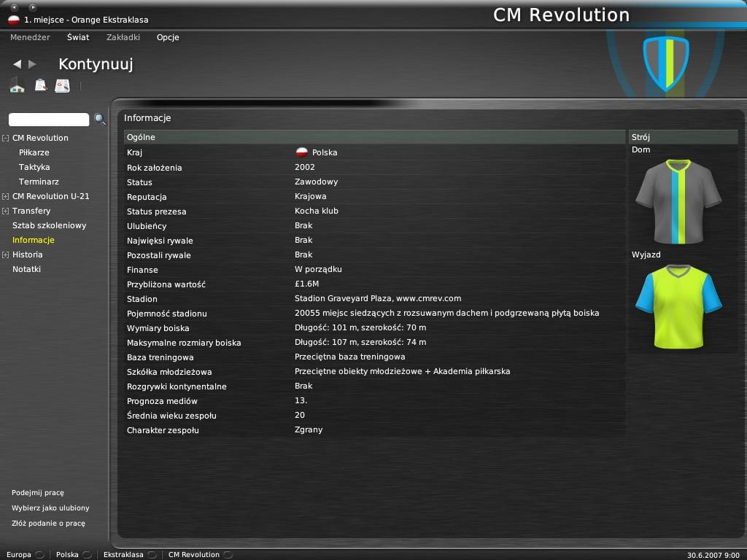Click Podejmij pracę link
747x560 pixels.
(x=38, y=493)
